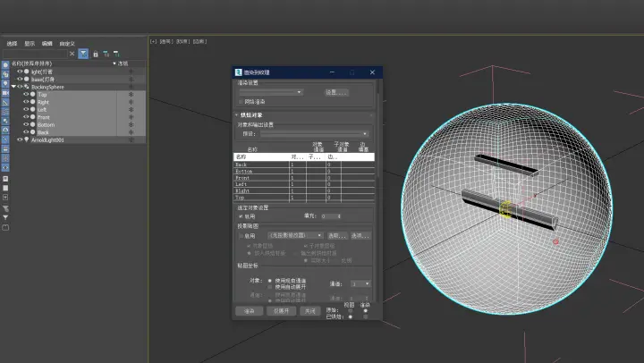
Task: Toggle eye icon for Left object
Action: point(26,110)
